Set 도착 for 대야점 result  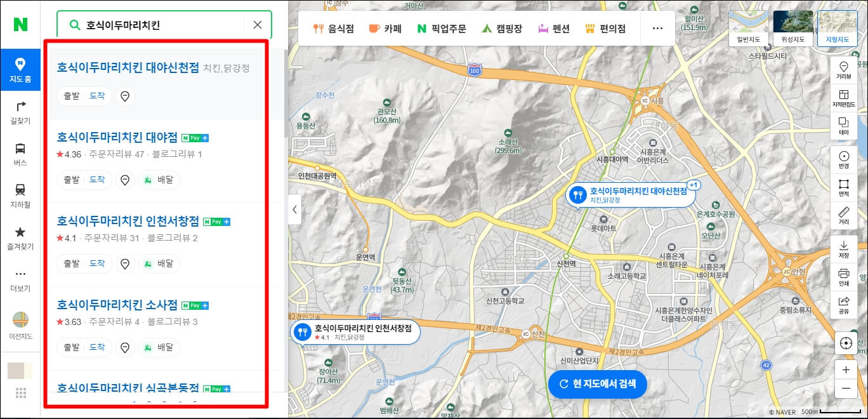coord(97,180)
